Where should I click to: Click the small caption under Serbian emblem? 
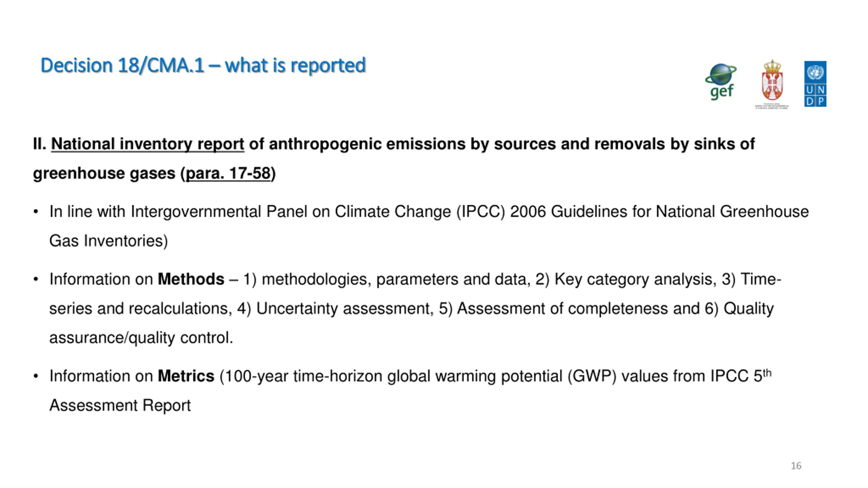[772, 106]
